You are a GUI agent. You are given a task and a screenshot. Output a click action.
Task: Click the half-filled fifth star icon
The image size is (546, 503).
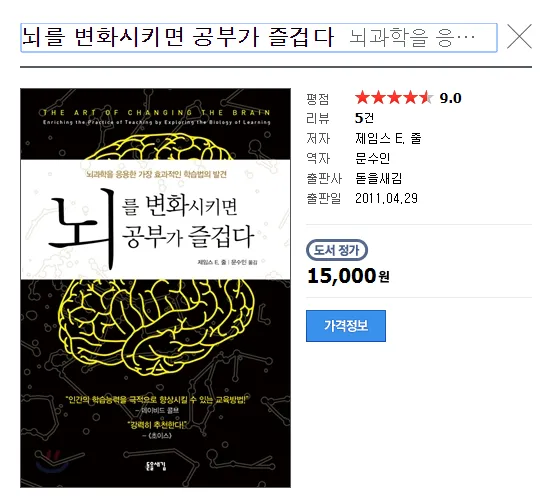426,98
